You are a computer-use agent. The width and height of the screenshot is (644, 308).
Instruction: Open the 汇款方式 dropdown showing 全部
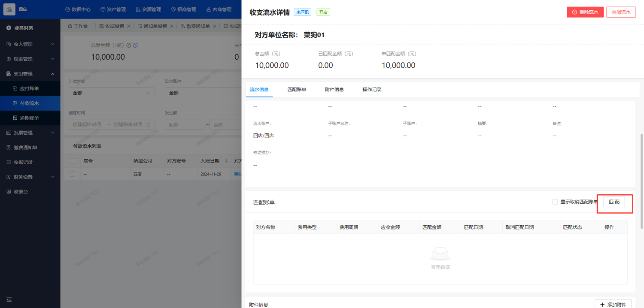[111, 93]
